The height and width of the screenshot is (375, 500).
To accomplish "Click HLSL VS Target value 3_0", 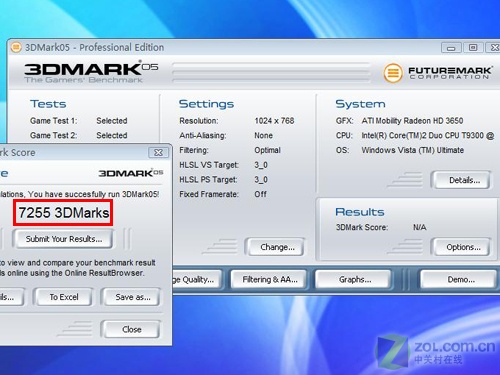I will click(x=261, y=165).
